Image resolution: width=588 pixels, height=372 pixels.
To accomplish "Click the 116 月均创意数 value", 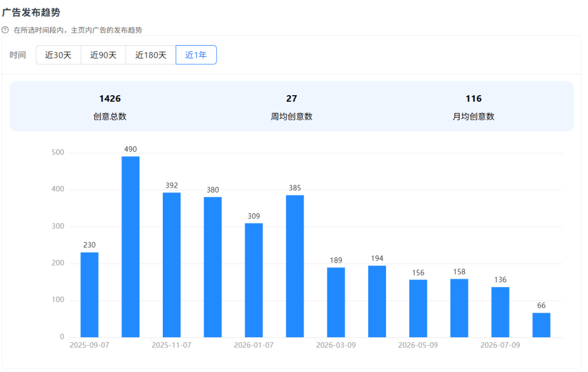I will 474,98.
